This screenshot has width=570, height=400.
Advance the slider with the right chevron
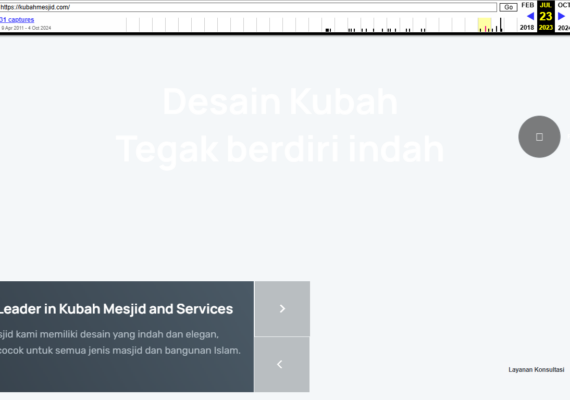[x=282, y=308]
